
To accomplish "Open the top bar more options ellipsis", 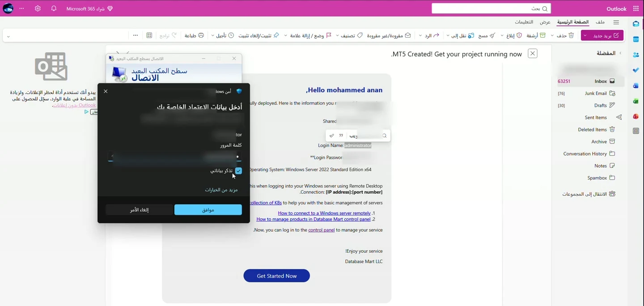I will click(x=21, y=8).
